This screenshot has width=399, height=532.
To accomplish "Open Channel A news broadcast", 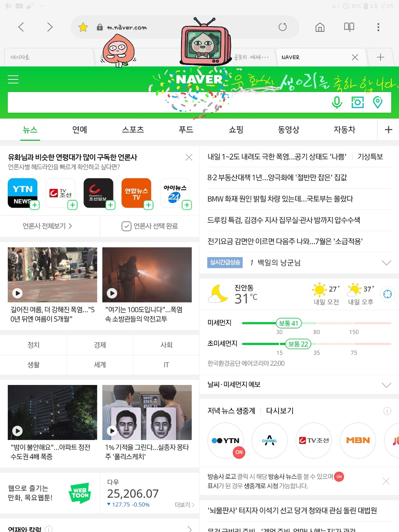I will (x=270, y=440).
